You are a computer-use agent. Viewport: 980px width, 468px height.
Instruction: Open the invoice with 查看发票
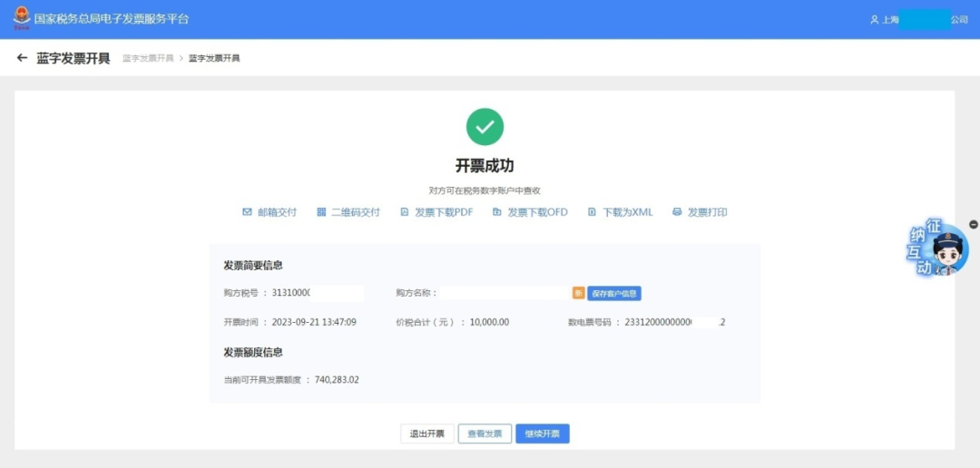coord(485,434)
